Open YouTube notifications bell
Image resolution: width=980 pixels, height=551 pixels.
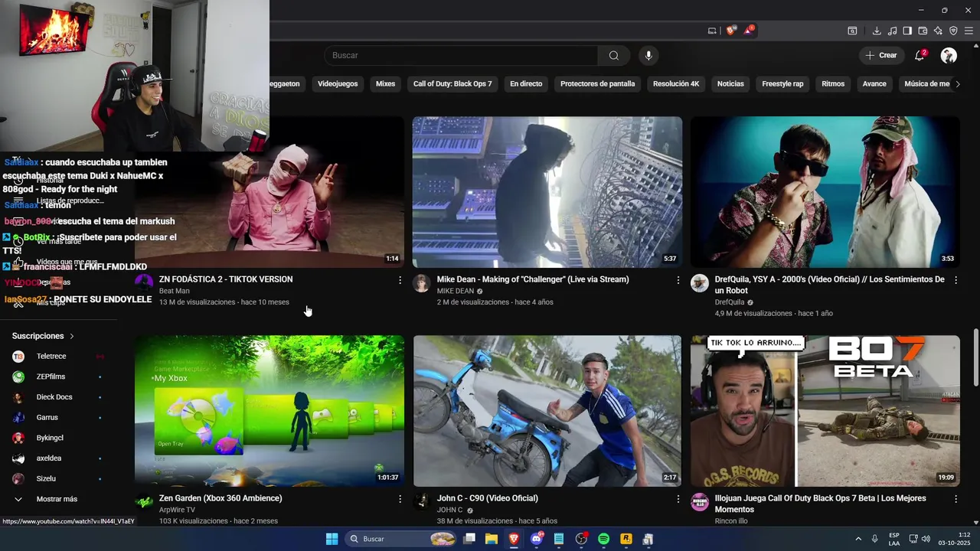[x=920, y=55]
